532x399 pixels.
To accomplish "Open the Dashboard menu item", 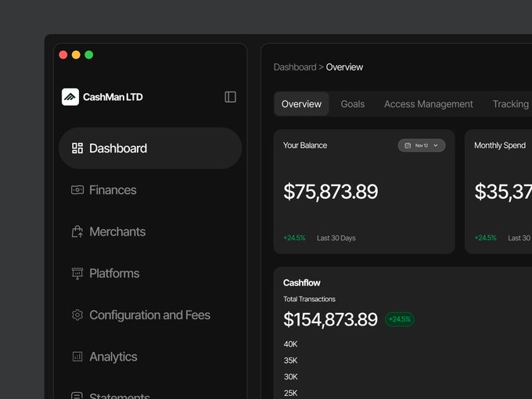I will [150, 149].
